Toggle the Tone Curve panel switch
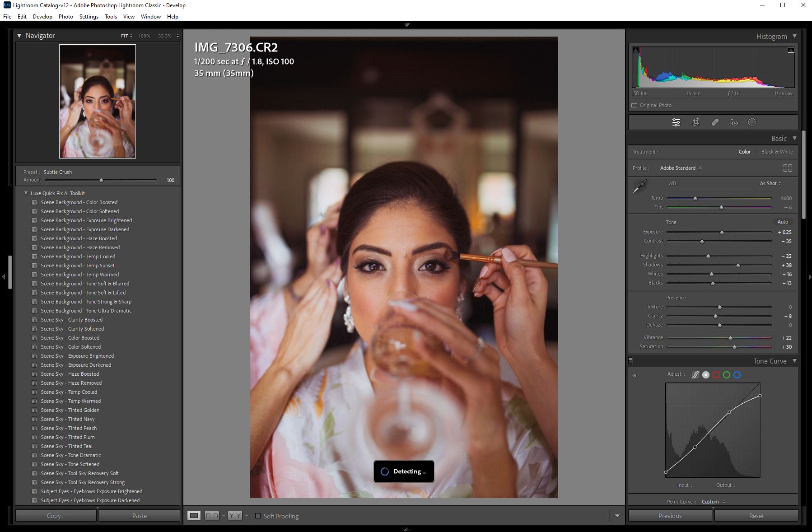Viewport: 812px width, 532px height. [x=630, y=360]
